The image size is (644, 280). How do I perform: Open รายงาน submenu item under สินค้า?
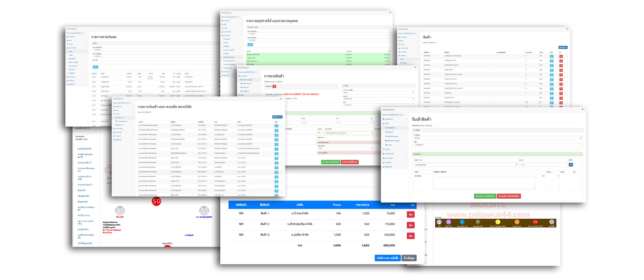pyautogui.click(x=389, y=145)
